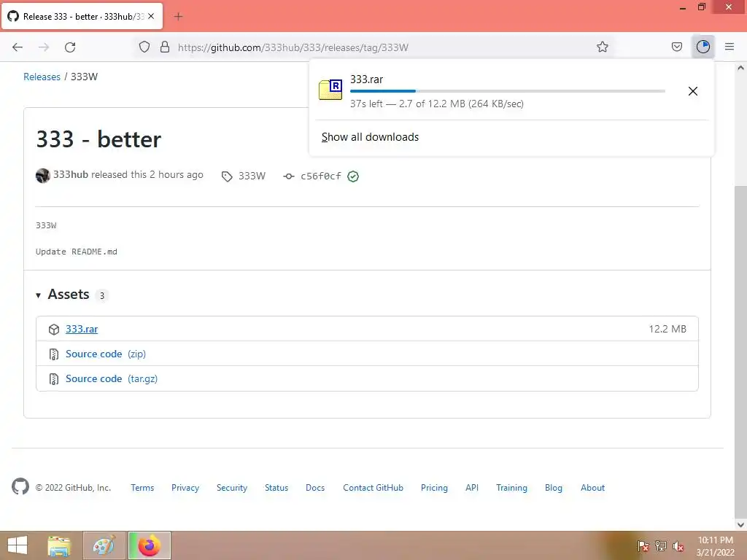The image size is (747, 560).
Task: Go back using the browser back arrow
Action: (18, 47)
